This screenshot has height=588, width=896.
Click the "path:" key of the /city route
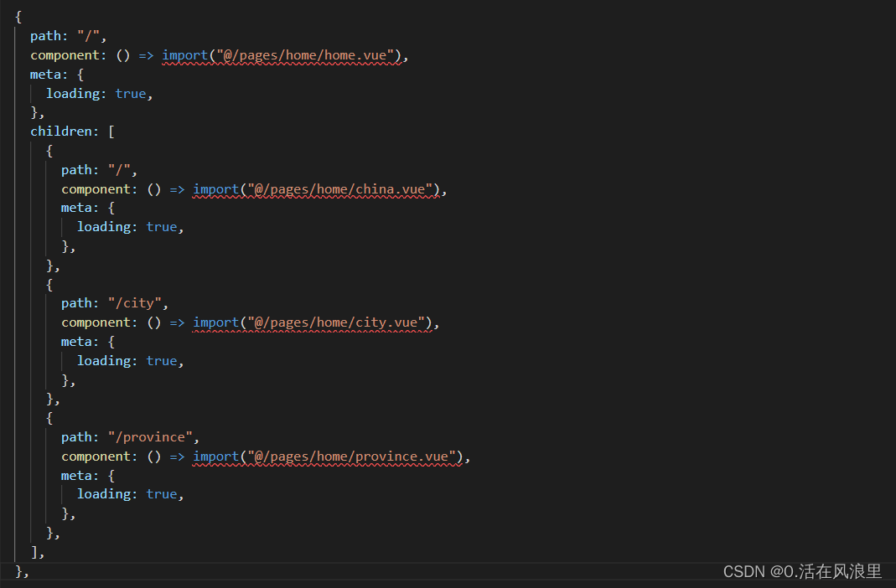tap(80, 304)
